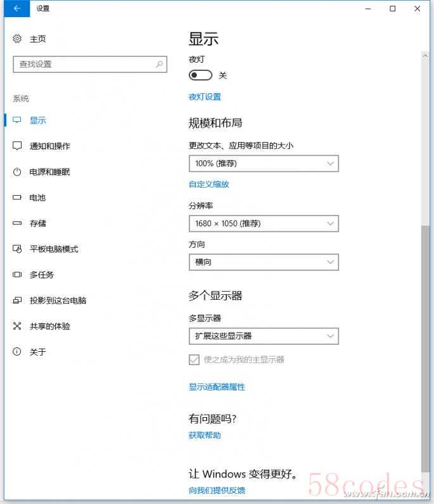Image resolution: width=434 pixels, height=504 pixels.
Task: Open 电源和睡眠 power icon
Action: tap(17, 172)
